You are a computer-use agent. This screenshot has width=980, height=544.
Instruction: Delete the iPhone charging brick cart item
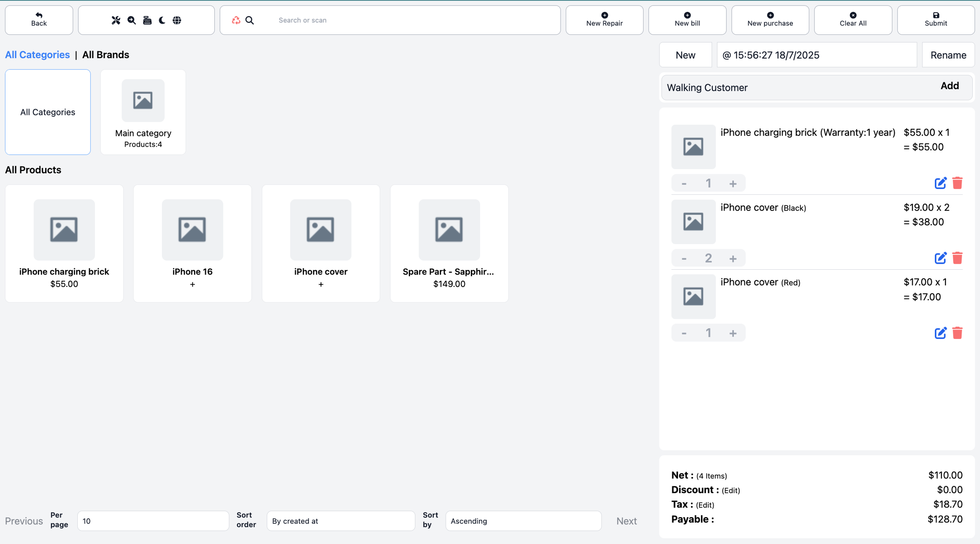tap(957, 183)
